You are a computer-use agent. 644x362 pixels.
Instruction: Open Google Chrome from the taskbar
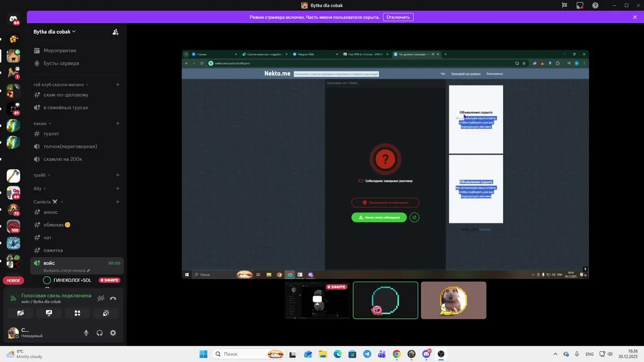coord(396,354)
